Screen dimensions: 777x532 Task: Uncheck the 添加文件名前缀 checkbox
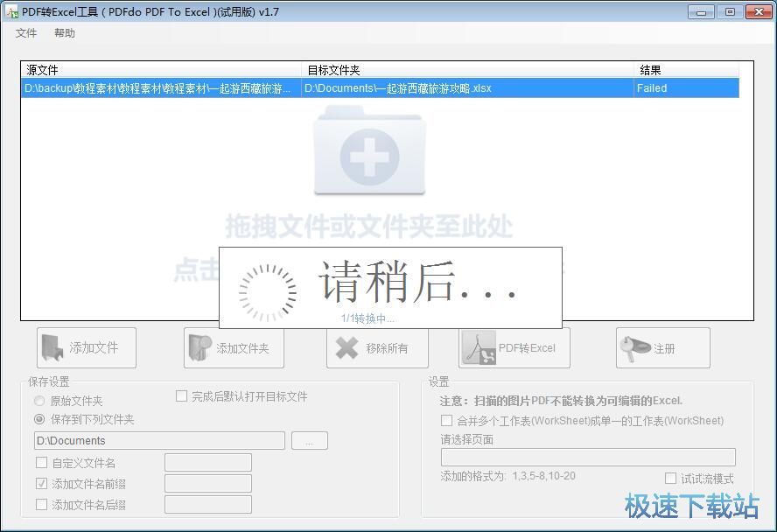tap(39, 483)
